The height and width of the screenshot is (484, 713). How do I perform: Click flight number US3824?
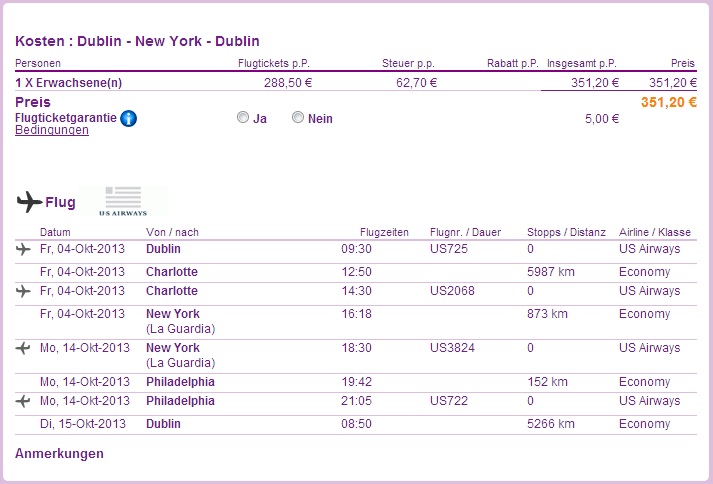click(452, 348)
